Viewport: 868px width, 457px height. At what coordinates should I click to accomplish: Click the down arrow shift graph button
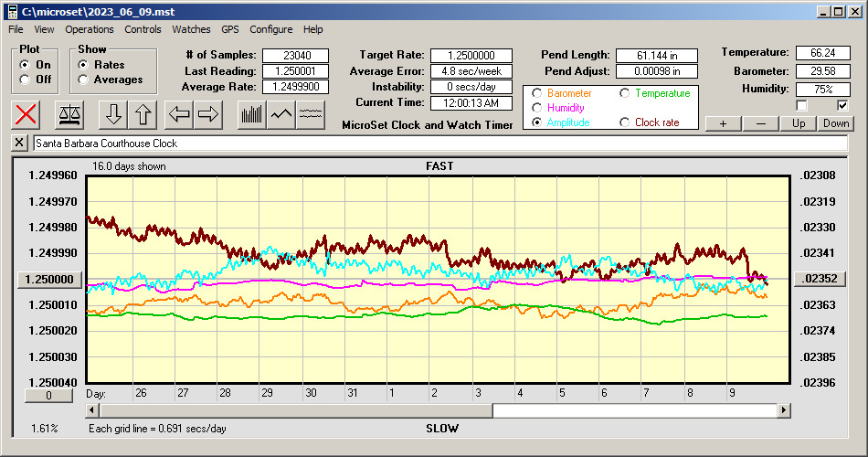pyautogui.click(x=113, y=114)
